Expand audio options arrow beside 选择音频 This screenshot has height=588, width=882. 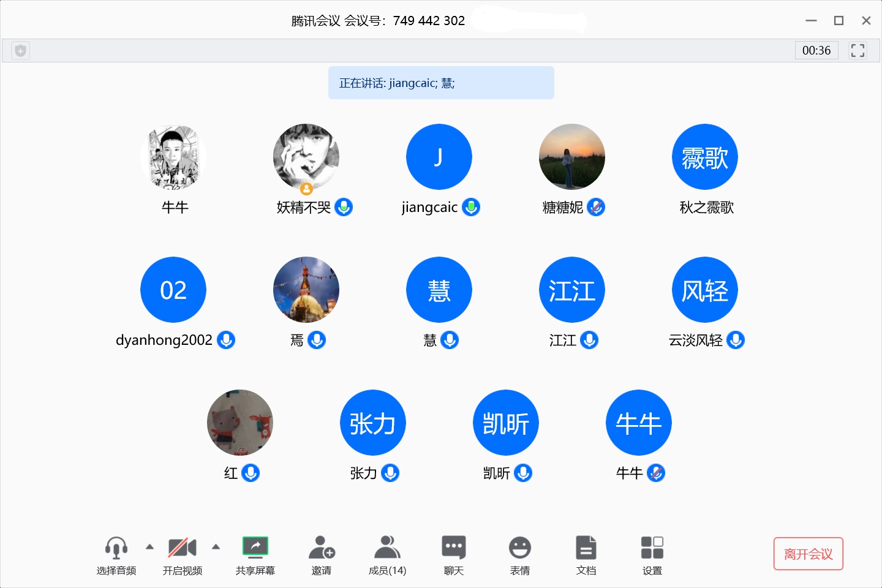149,546
